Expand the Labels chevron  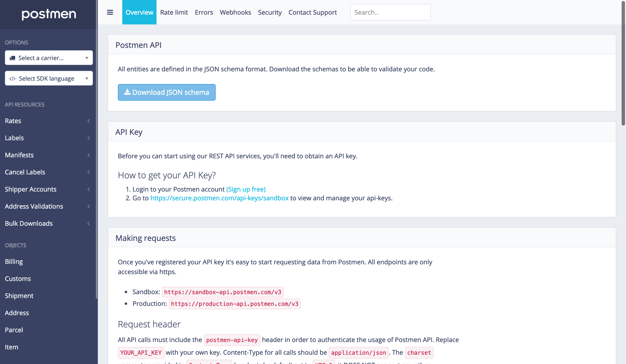pyautogui.click(x=89, y=138)
